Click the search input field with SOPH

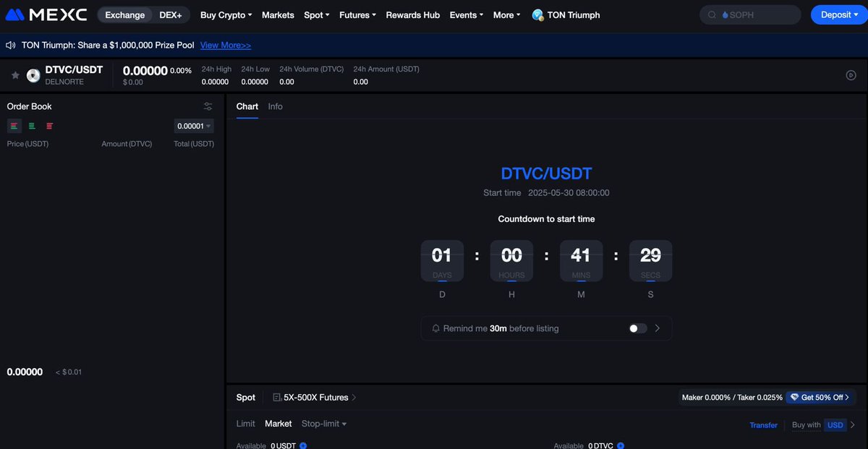(x=750, y=14)
